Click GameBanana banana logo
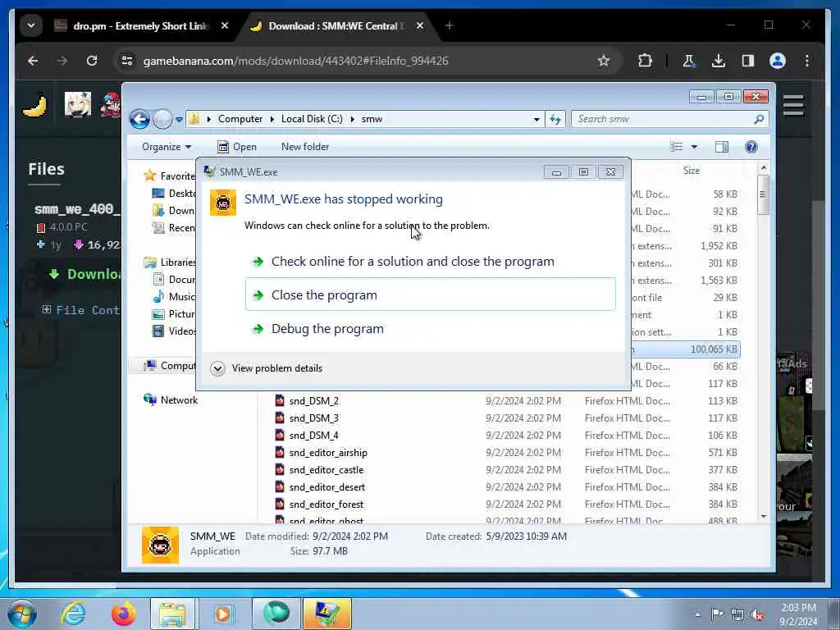This screenshot has height=630, width=840. 34,104
